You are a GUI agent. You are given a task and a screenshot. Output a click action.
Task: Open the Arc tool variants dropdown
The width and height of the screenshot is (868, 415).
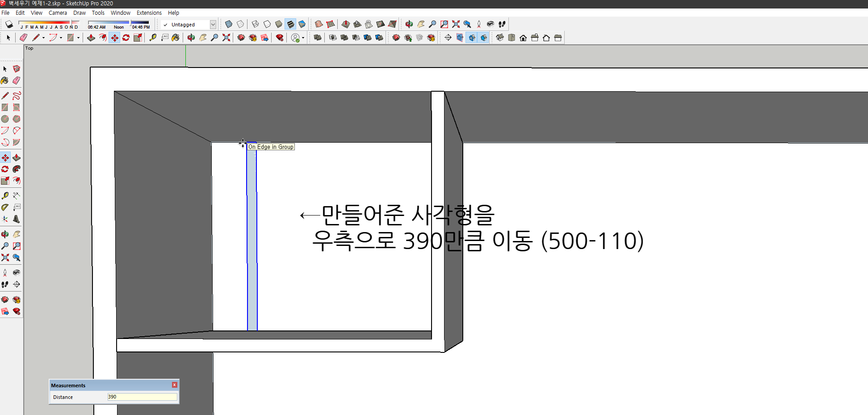tap(61, 38)
